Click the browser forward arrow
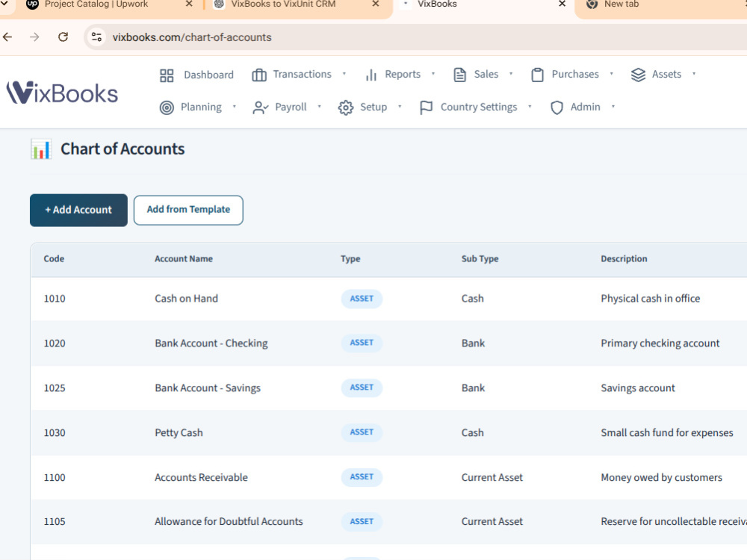Viewport: 747px width, 560px height. tap(34, 37)
